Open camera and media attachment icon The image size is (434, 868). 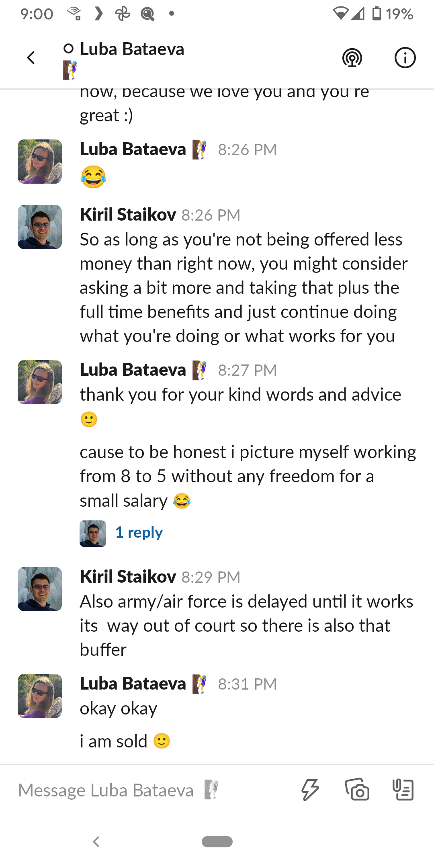[x=357, y=790]
